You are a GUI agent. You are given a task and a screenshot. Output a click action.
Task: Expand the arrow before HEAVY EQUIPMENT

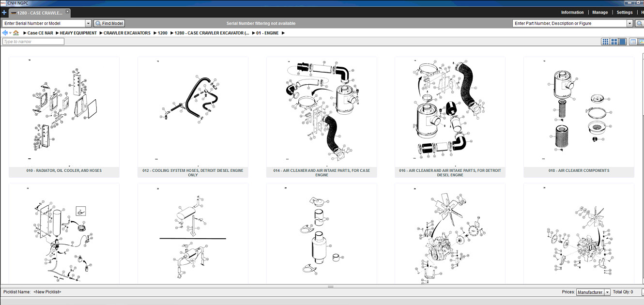[x=57, y=33]
